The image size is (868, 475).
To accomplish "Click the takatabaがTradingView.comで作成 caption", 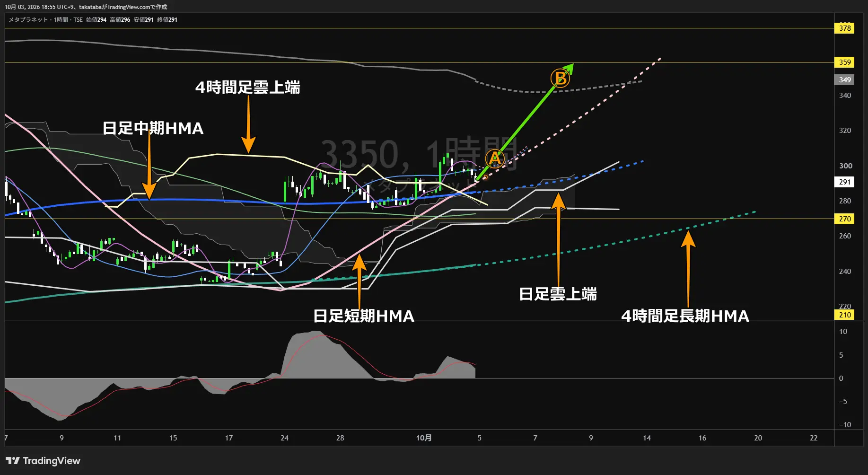I will tap(123, 7).
